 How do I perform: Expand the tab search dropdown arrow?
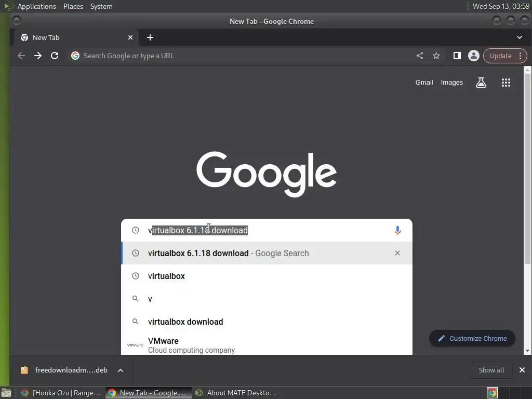(520, 37)
